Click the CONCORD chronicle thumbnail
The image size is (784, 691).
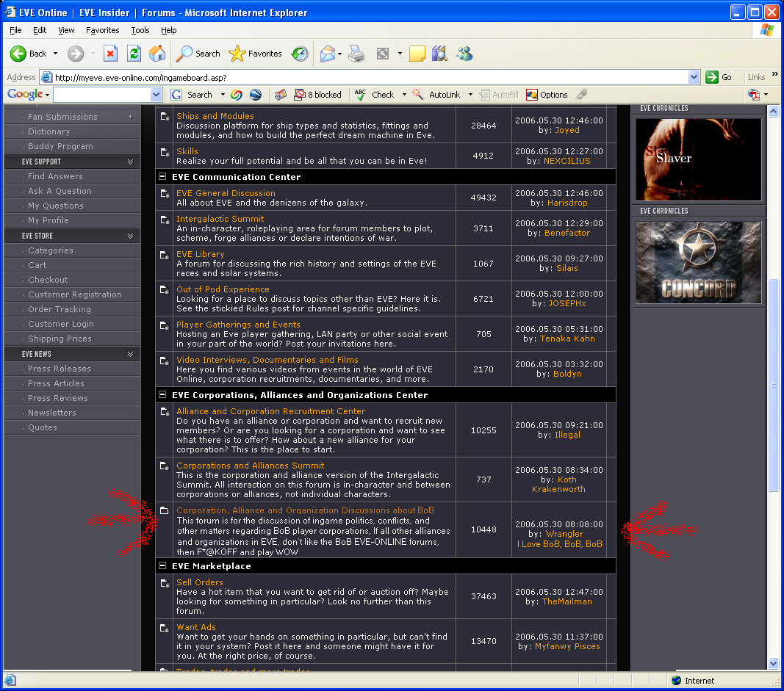tap(698, 262)
